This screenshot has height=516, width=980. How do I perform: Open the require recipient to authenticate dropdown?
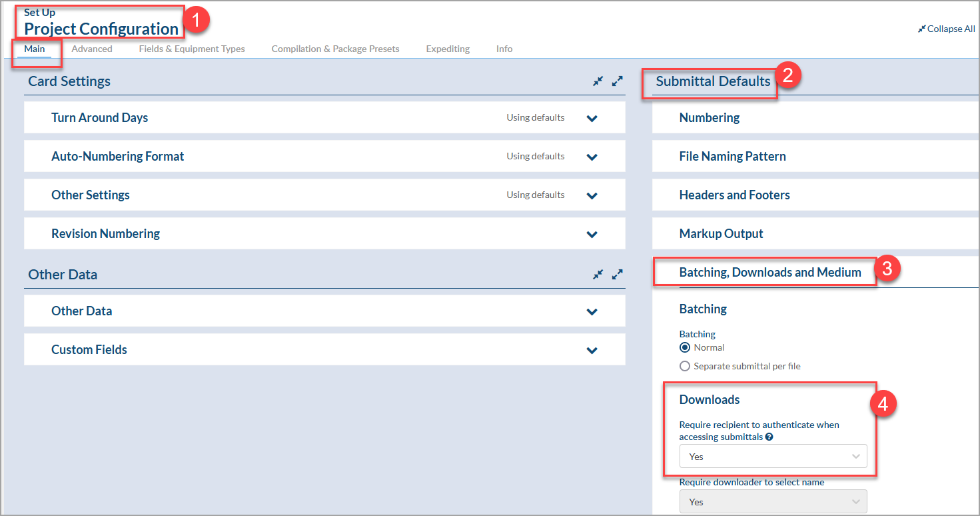pos(773,457)
